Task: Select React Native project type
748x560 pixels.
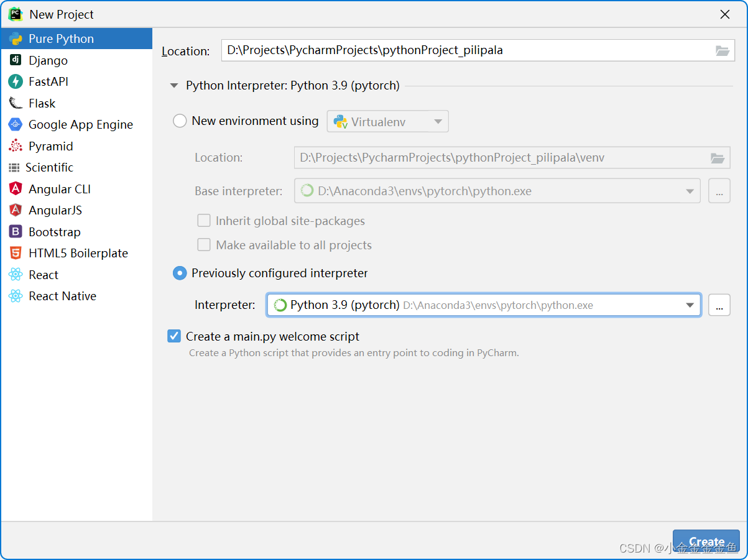Action: pos(76,296)
